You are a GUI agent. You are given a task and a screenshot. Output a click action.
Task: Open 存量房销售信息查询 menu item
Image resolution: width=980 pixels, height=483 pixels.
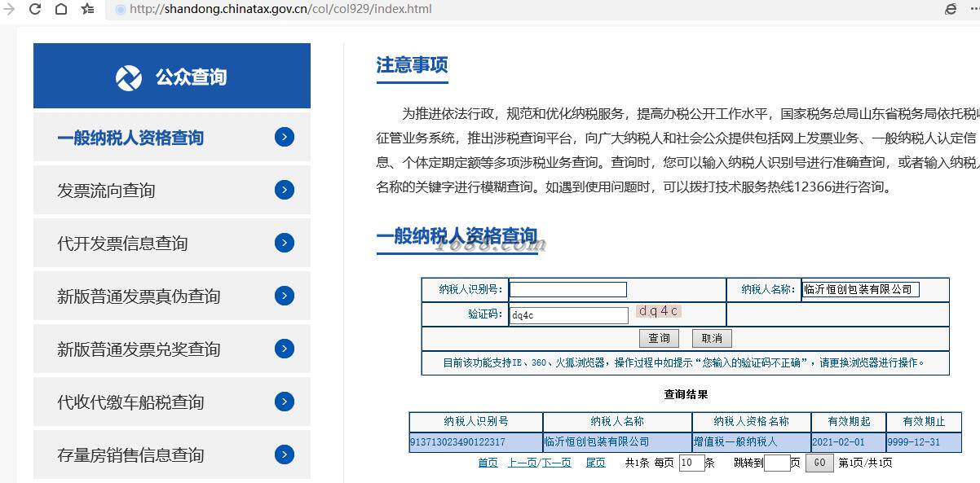pyautogui.click(x=172, y=454)
